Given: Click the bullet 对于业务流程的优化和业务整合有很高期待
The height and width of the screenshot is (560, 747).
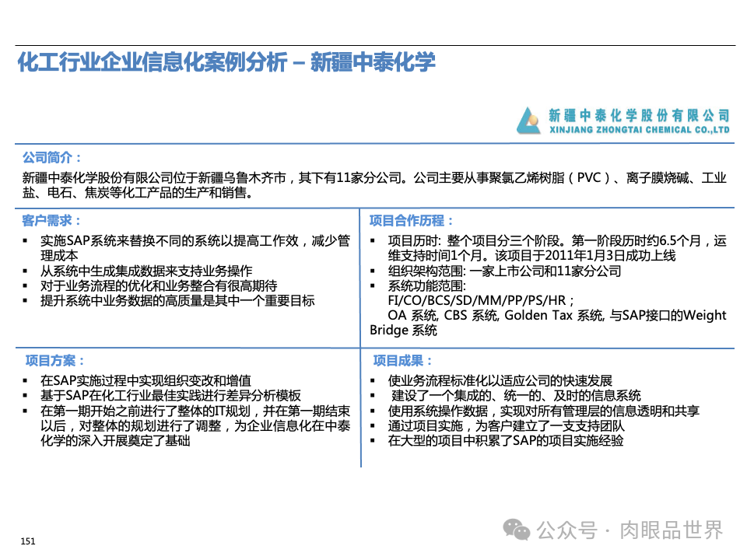Looking at the screenshot, I should coord(159,285).
